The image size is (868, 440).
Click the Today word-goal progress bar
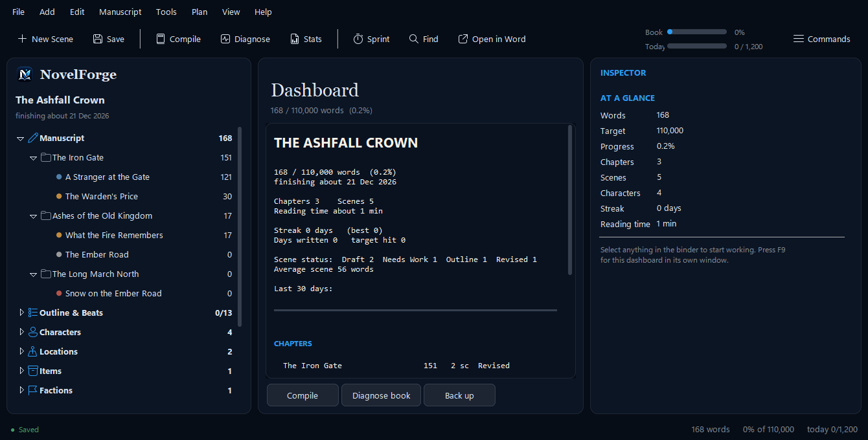point(697,46)
